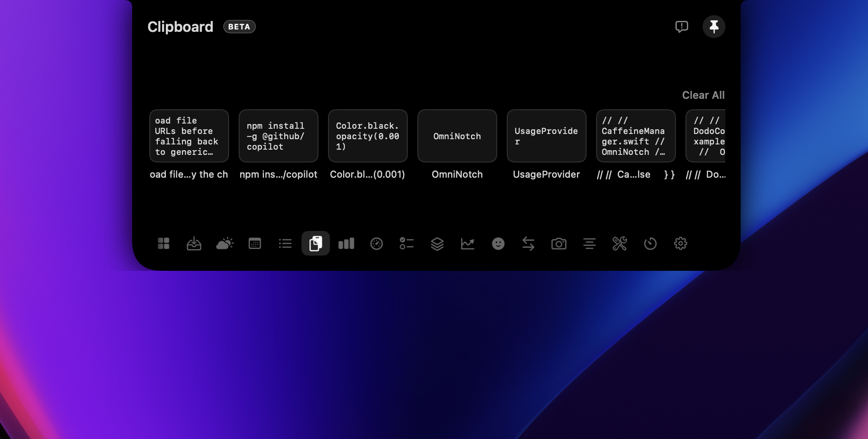Toggle the pin button
Viewport: 868px width, 439px height.
click(714, 27)
